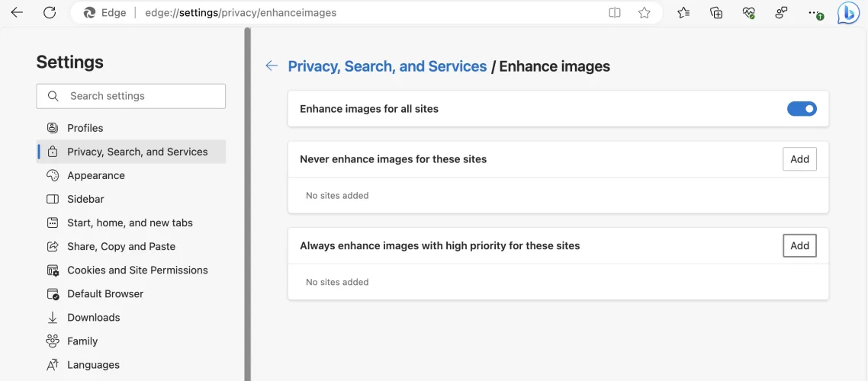The width and height of the screenshot is (868, 381).
Task: Click the settings sidebar vertical scrollbar
Action: click(247, 206)
